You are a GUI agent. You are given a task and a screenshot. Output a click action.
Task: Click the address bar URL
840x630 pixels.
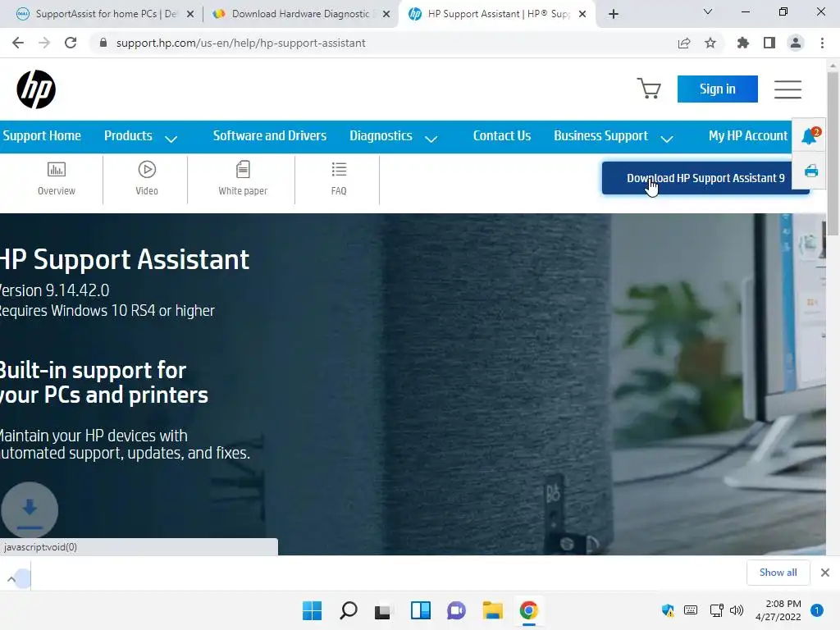[x=240, y=43]
